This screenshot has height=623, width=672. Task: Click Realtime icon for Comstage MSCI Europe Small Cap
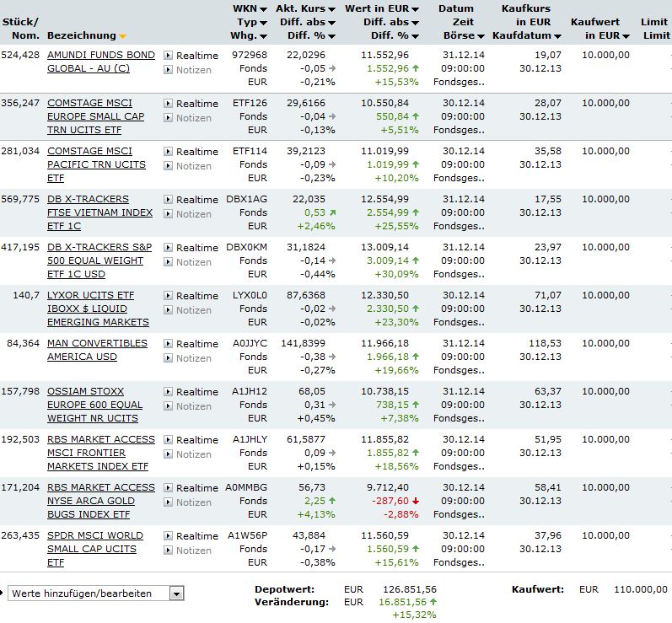(x=169, y=103)
